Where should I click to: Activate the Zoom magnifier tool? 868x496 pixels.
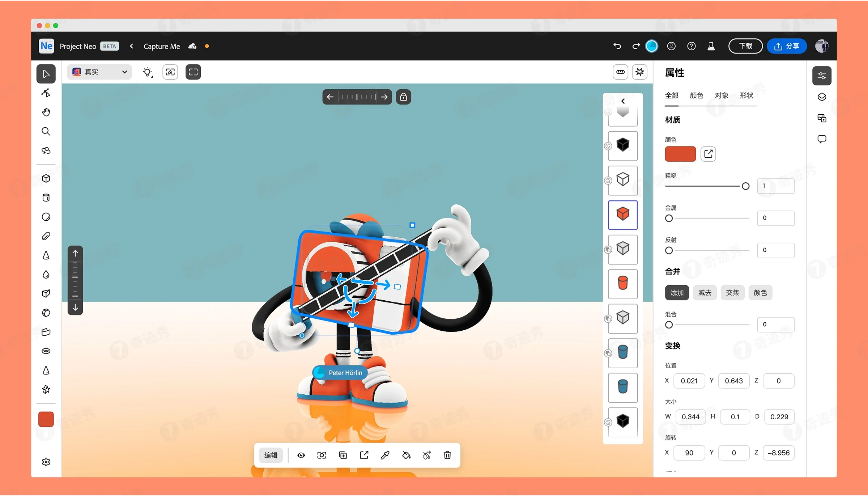(x=46, y=131)
